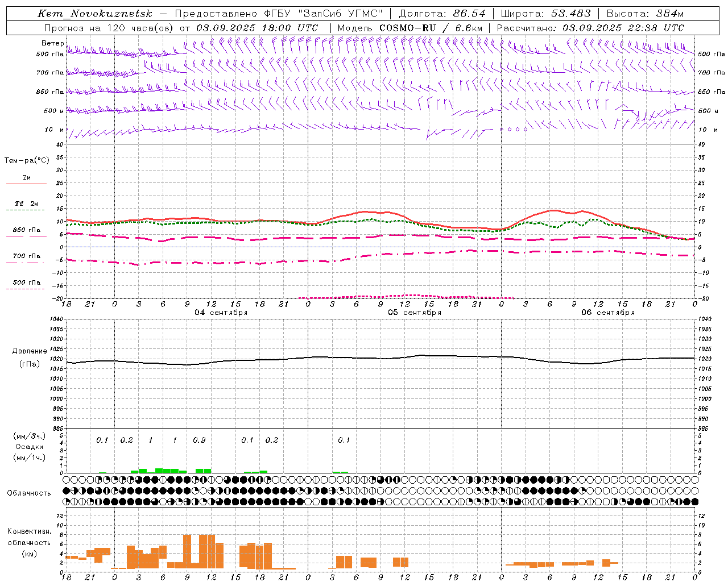Image resolution: width=728 pixels, height=582 pixels.
Task: Click the 700 гПа temperature legend entry
Action: [x=27, y=256]
